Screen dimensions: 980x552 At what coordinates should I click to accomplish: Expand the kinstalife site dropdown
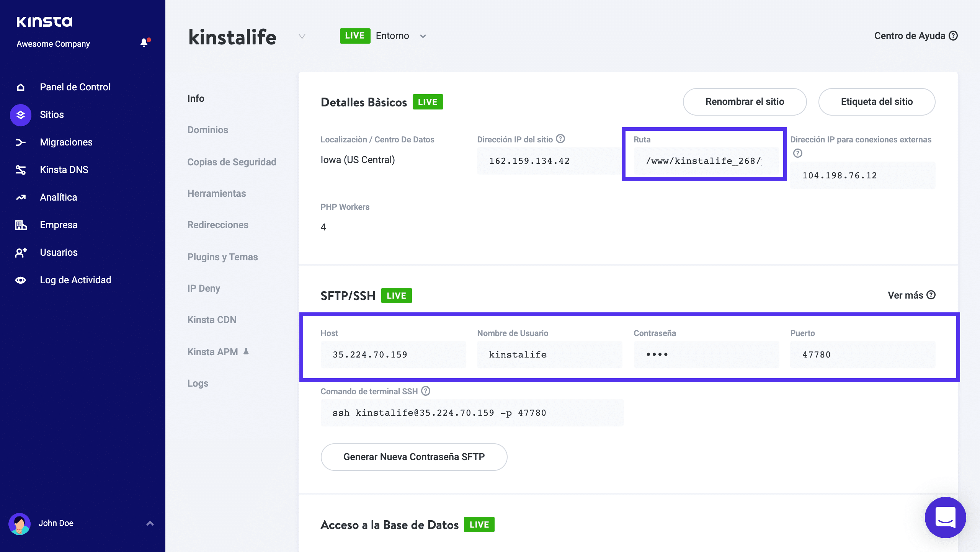(x=302, y=36)
